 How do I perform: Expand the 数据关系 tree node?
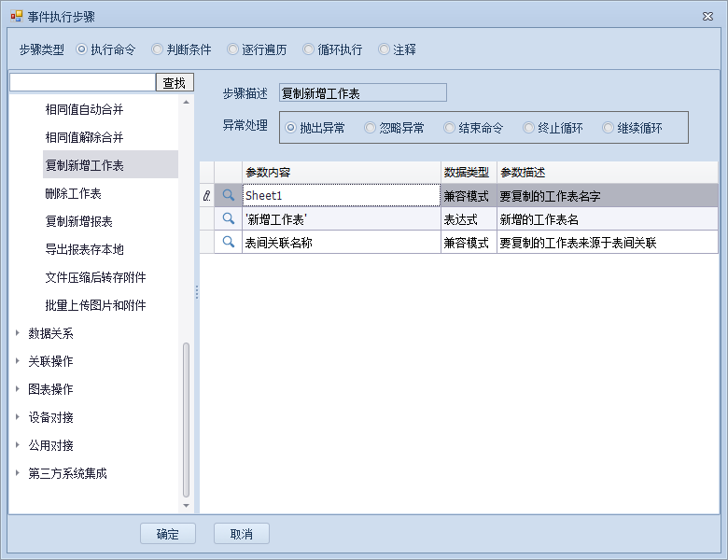point(17,333)
